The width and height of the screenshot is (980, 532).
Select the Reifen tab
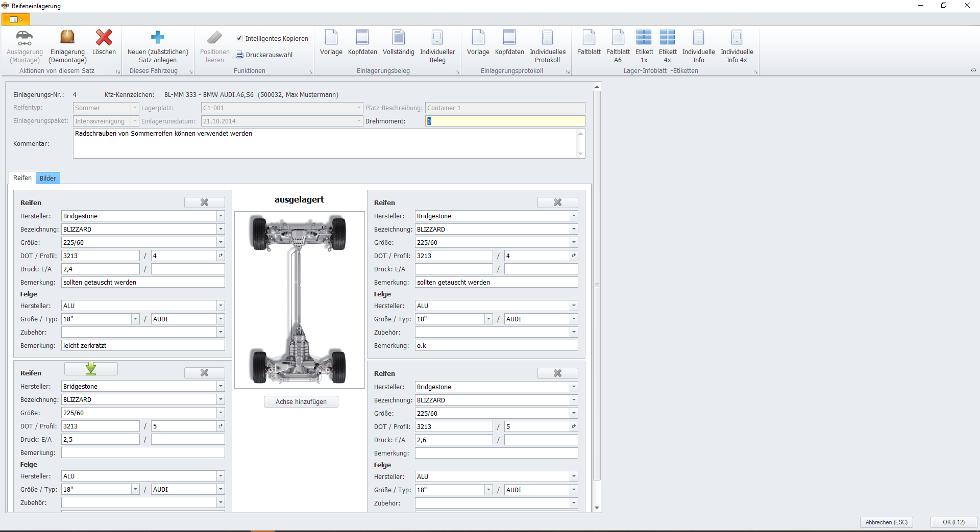(x=22, y=178)
